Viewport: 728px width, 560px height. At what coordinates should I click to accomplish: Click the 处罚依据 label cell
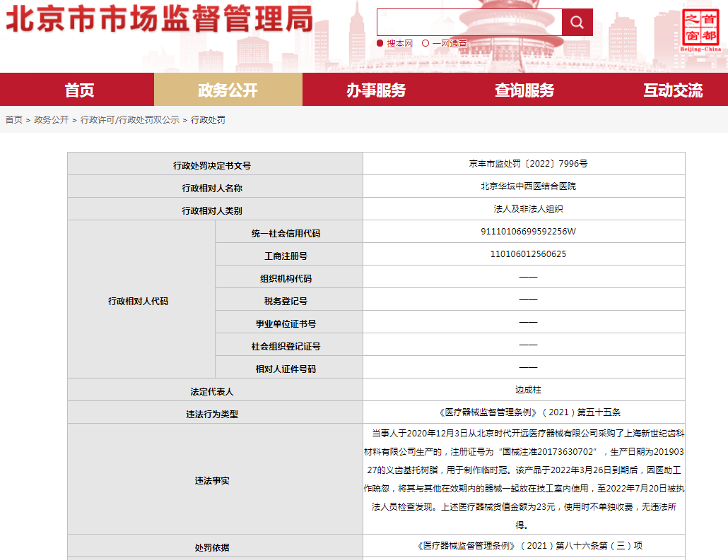[x=215, y=546]
